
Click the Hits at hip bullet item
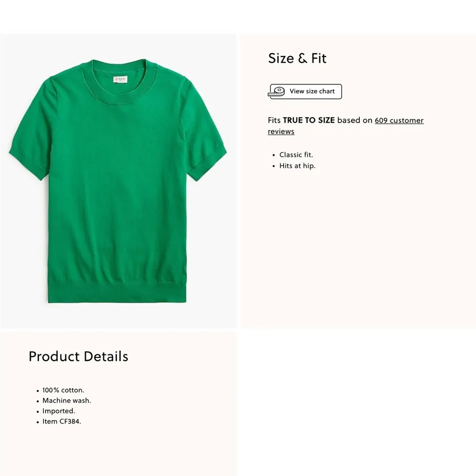(x=297, y=166)
